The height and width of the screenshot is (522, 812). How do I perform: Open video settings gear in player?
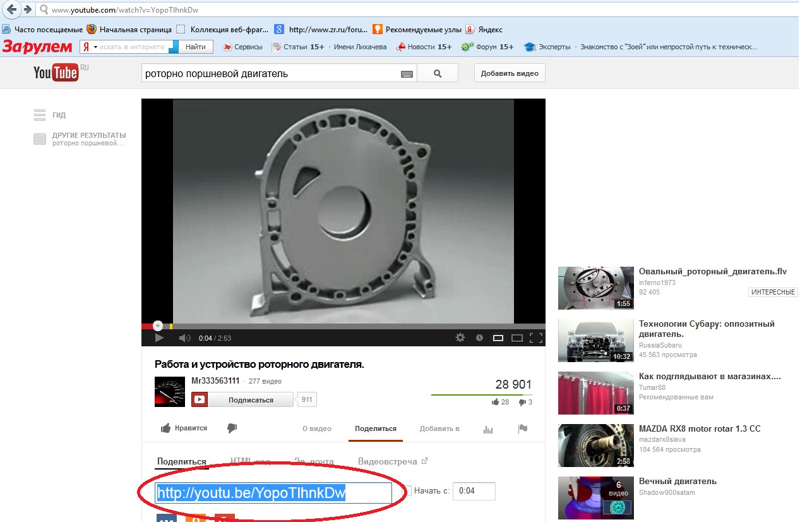(x=460, y=338)
